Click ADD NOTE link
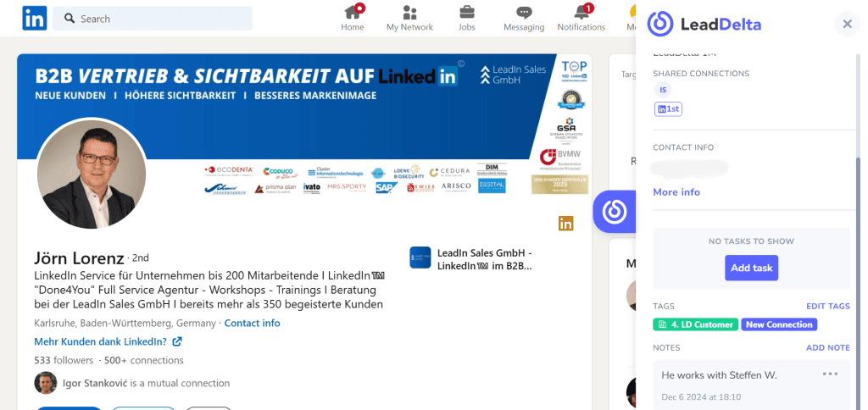This screenshot has width=868, height=410. tap(827, 347)
